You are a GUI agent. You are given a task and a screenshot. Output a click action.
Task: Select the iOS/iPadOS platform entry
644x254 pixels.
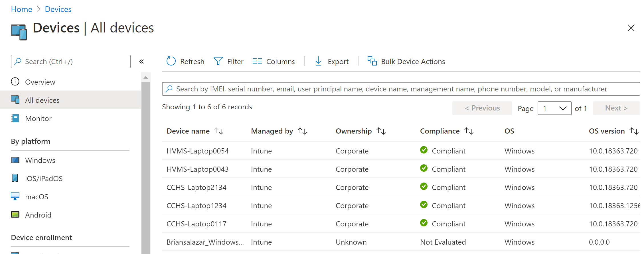[x=70, y=178]
